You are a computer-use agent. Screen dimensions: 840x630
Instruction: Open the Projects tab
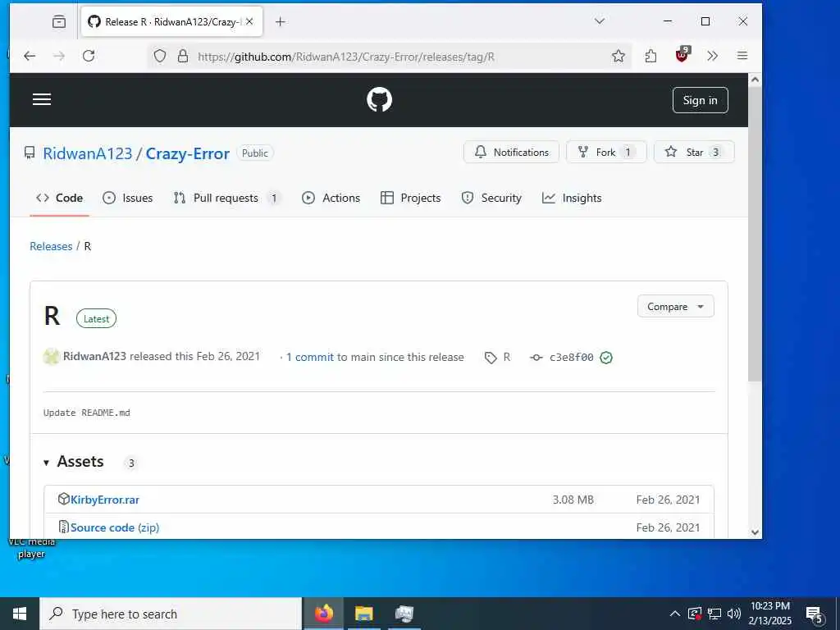410,199
